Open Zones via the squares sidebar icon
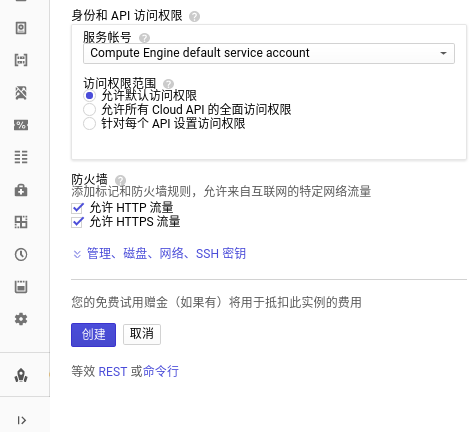Screen dimensions: 469x432 21,222
